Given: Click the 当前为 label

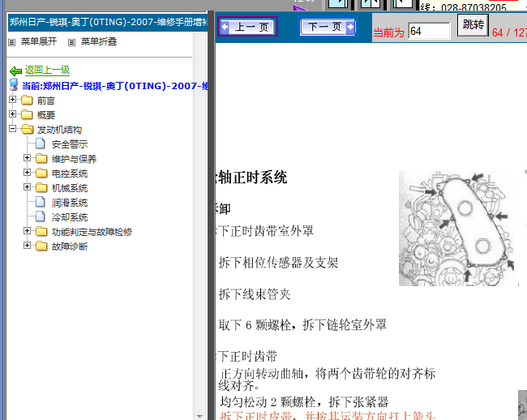Looking at the screenshot, I should (x=388, y=32).
